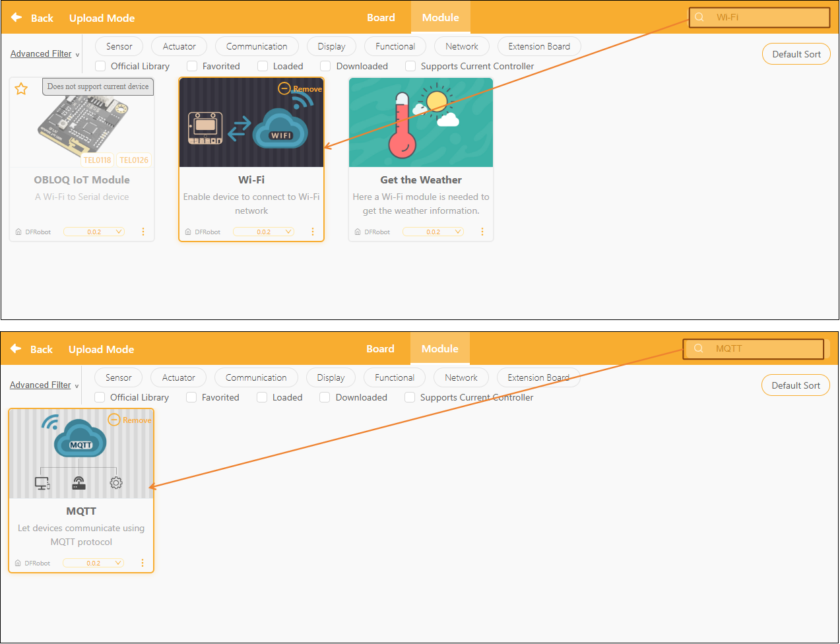Open the version dropdown on the Wi-Fi card
Screen dimensions: 840x644
[x=264, y=232]
